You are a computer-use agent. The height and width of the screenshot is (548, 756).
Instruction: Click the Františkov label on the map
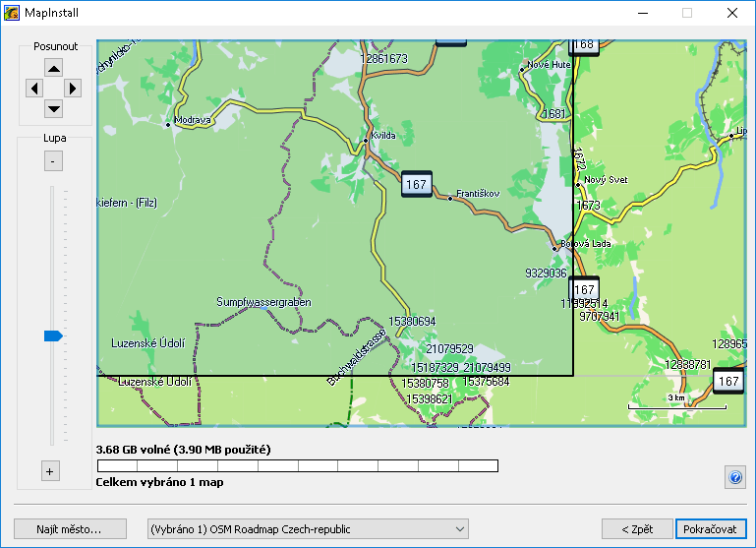(x=477, y=194)
